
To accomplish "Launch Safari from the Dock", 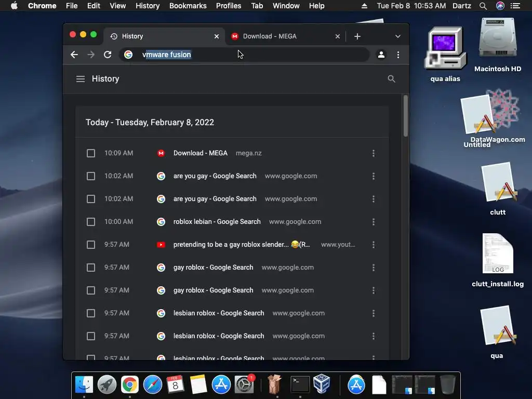I will pyautogui.click(x=153, y=384).
